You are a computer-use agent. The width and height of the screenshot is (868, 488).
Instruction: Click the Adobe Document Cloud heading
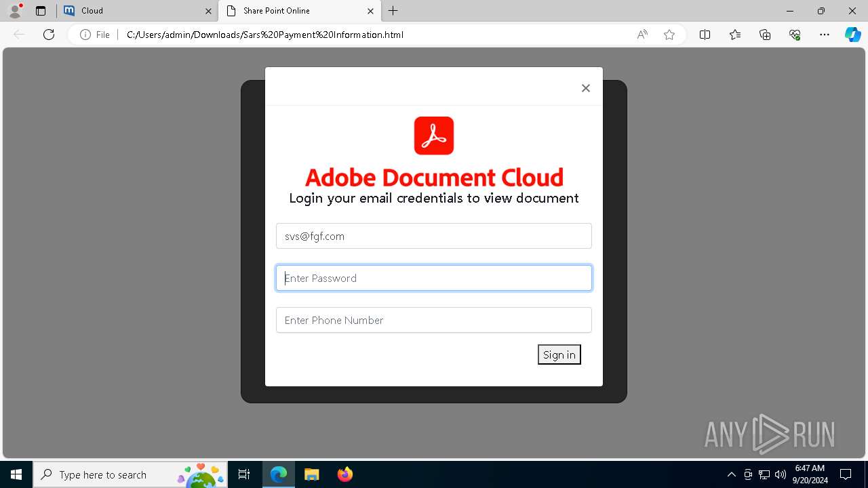(434, 177)
